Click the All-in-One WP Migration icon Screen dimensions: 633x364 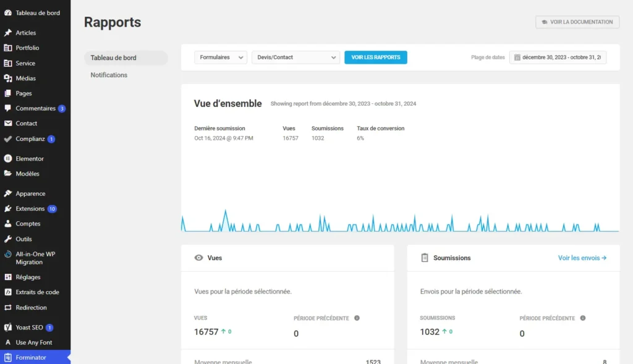pos(8,254)
